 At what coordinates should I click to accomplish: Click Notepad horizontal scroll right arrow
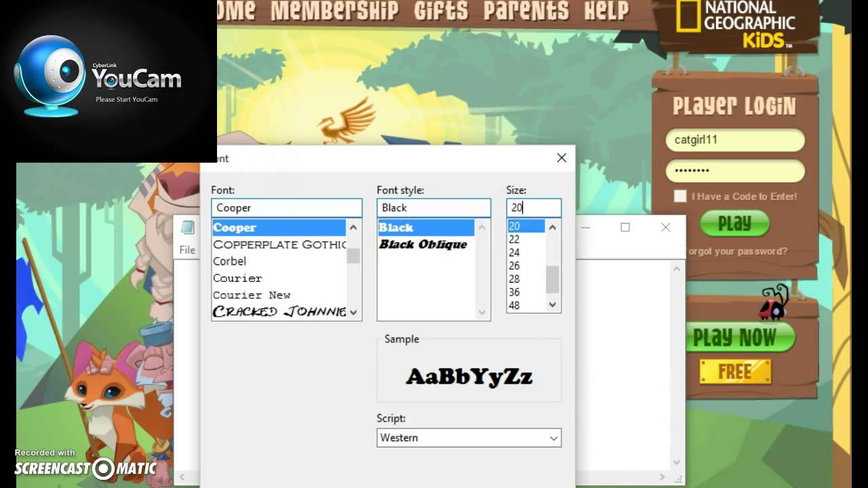663,477
